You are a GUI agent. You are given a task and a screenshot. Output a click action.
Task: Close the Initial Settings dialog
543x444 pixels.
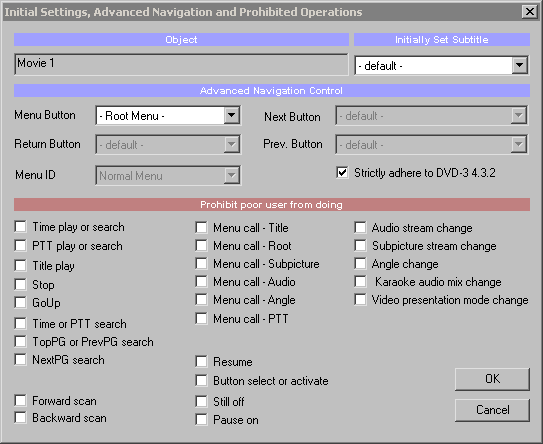[x=529, y=12]
